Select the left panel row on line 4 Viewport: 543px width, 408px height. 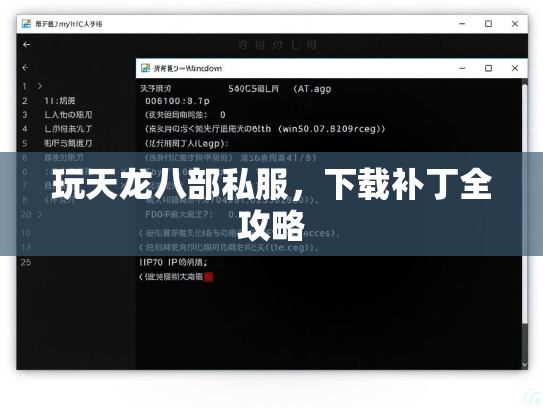(68, 129)
